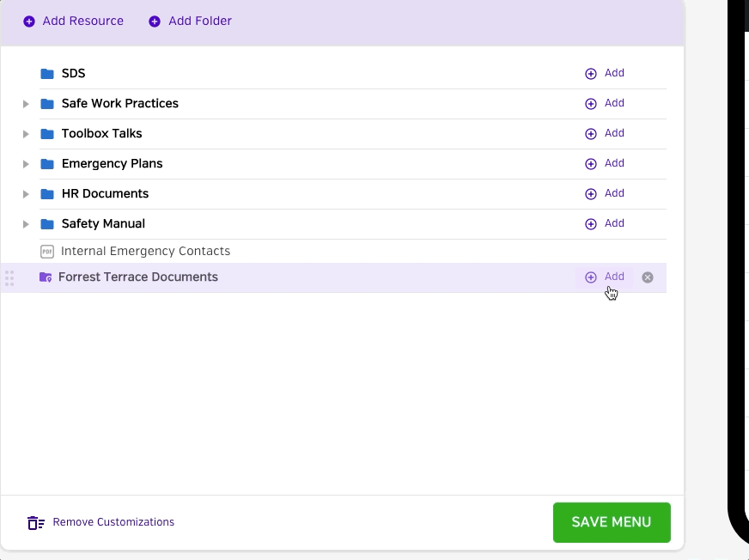
Task: Click the trash icon for Remove Customizations
Action: pyautogui.click(x=36, y=523)
